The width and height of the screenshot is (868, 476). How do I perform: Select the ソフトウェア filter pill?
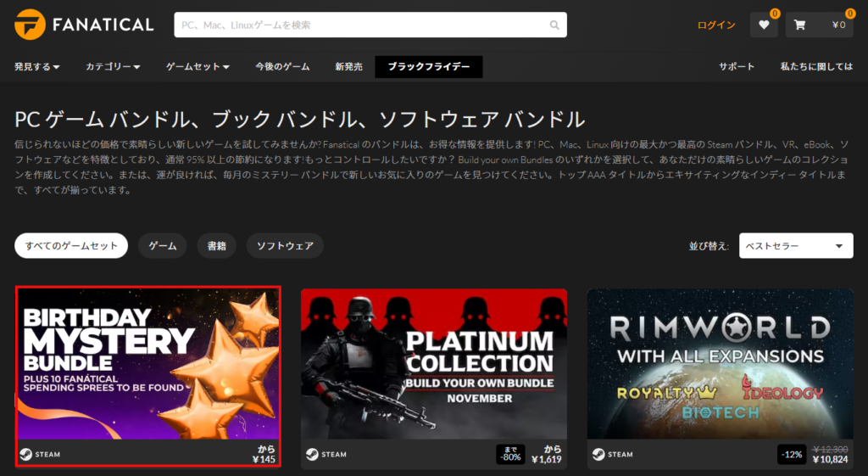click(285, 246)
